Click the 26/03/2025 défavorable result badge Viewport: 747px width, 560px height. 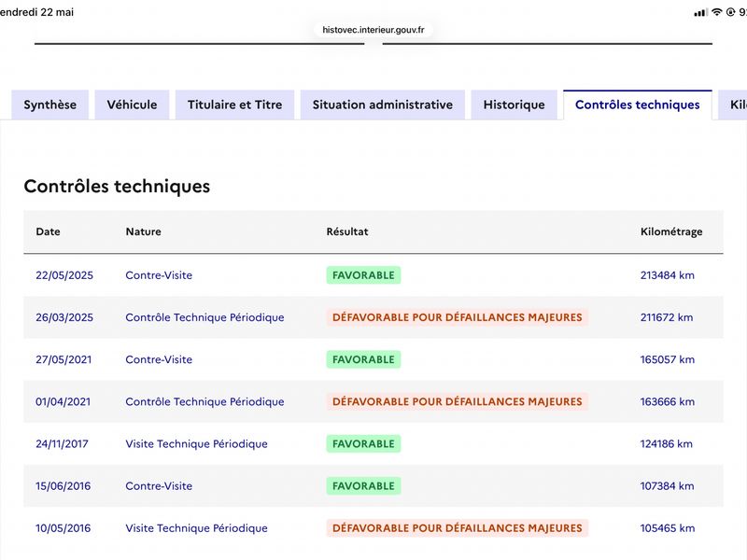pos(458,317)
